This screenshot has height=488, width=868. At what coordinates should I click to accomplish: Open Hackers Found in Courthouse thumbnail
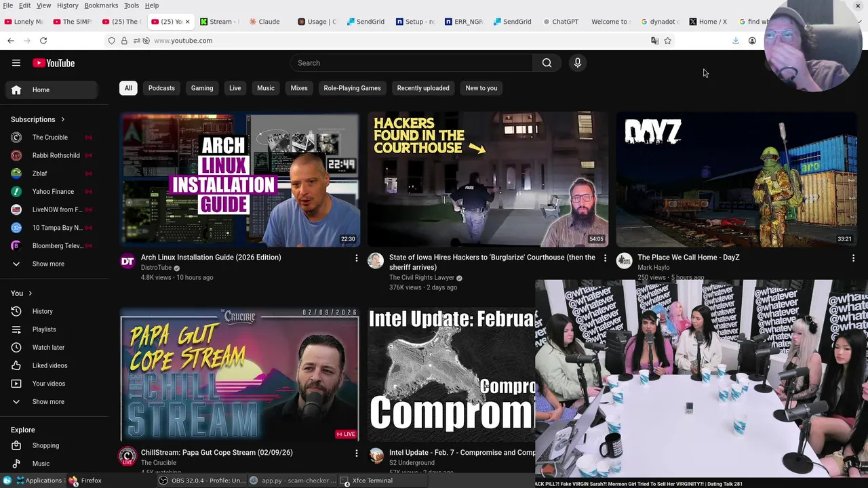click(488, 180)
